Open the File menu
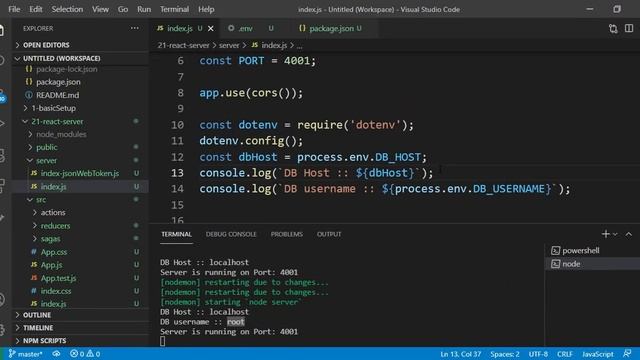Screen dimensions: 640x360 14,9
